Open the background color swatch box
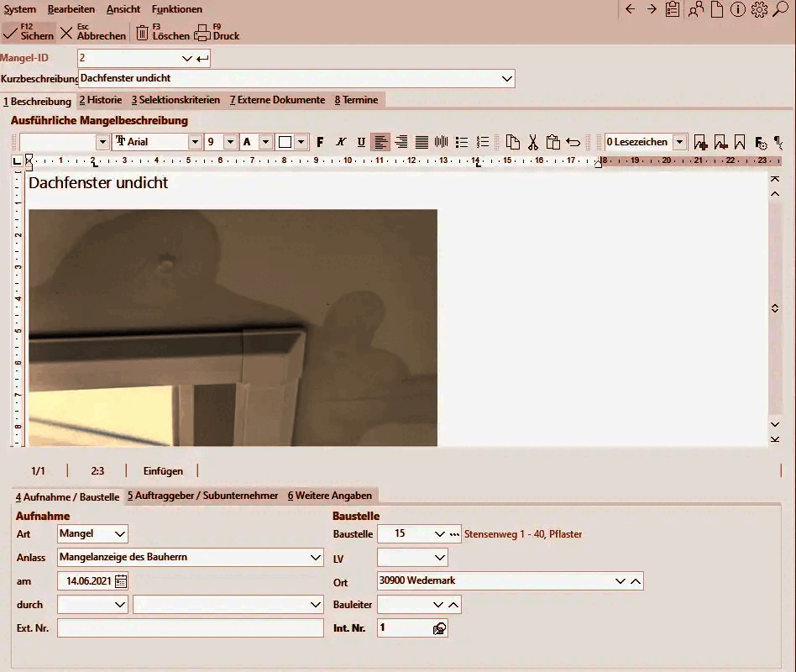The width and height of the screenshot is (796, 672). click(285, 142)
